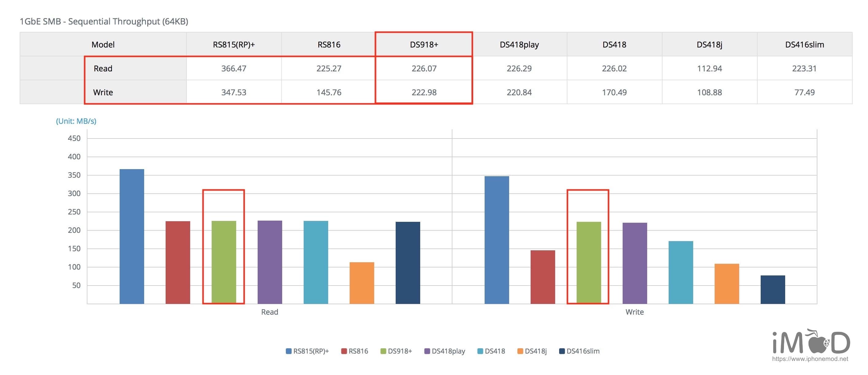Click the DS418 teal legend swatch

pyautogui.click(x=480, y=351)
